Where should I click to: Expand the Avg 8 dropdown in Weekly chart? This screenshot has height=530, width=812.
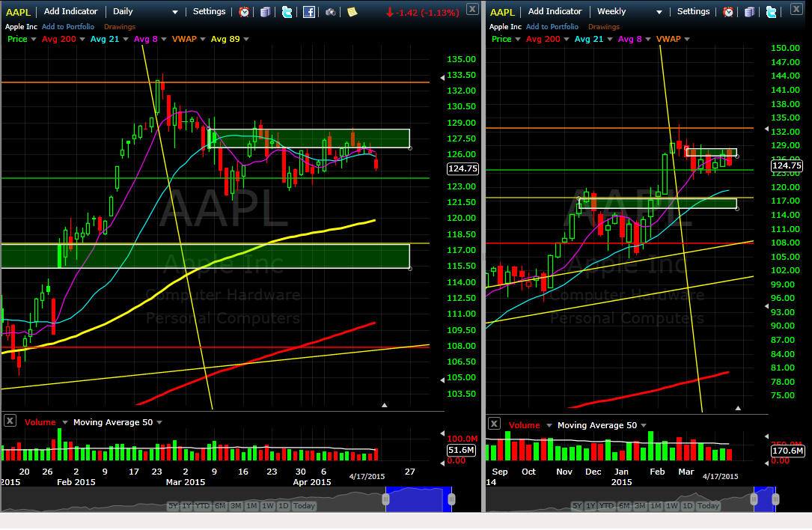click(648, 40)
